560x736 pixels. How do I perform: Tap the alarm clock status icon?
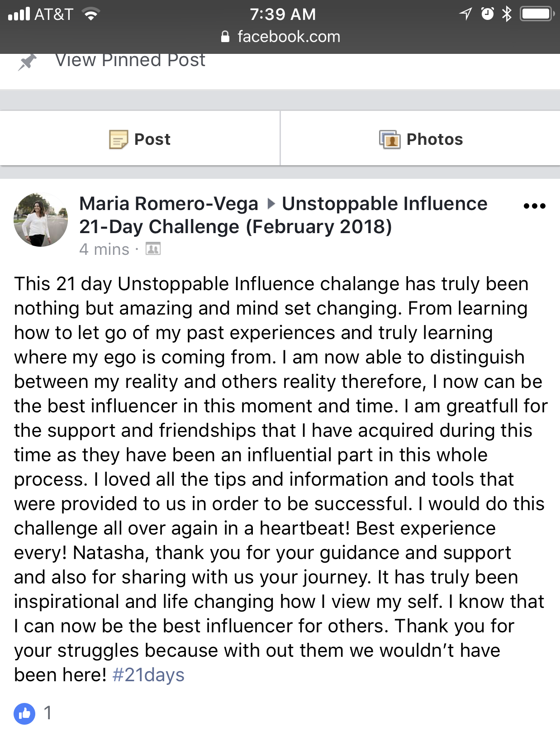click(x=487, y=14)
